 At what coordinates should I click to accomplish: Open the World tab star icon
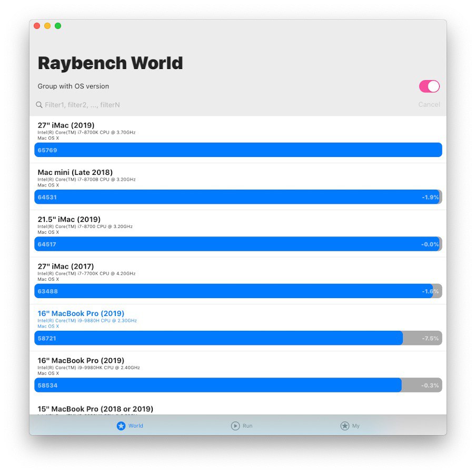pos(121,426)
